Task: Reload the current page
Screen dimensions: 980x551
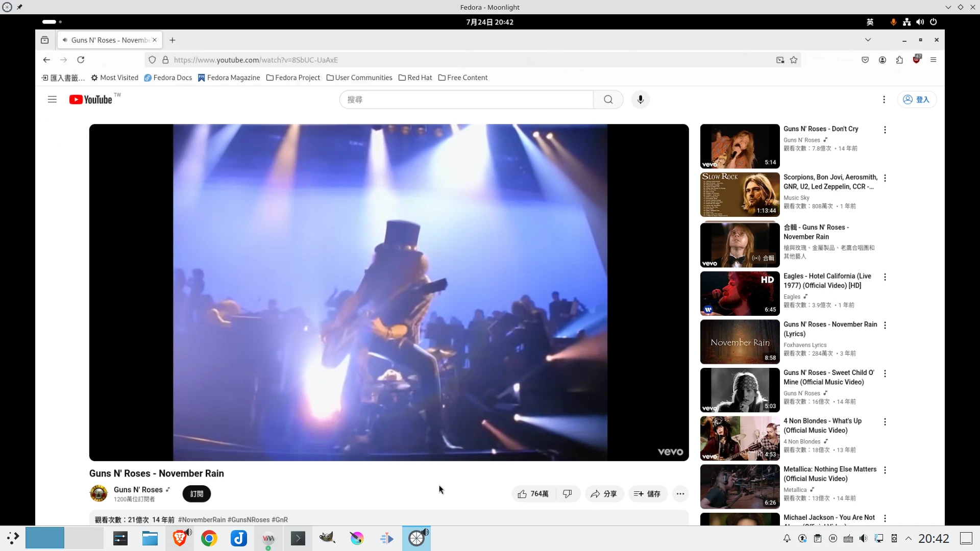Action: coord(81,60)
